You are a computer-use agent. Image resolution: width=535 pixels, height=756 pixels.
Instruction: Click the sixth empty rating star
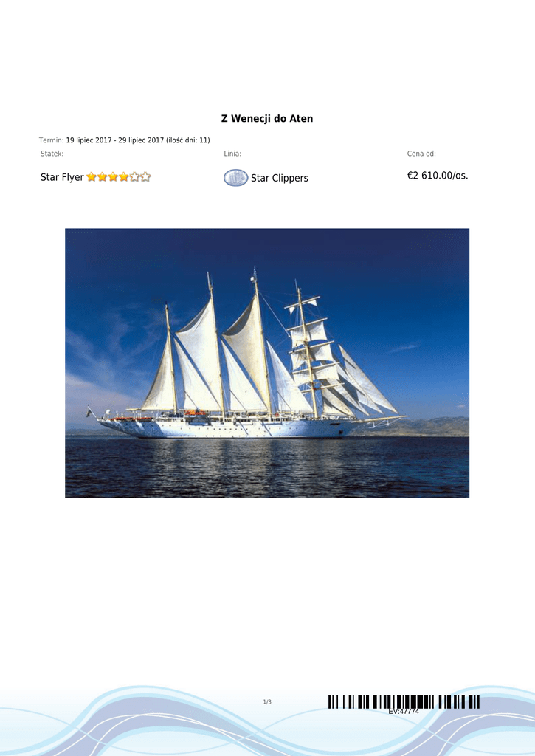(x=145, y=177)
